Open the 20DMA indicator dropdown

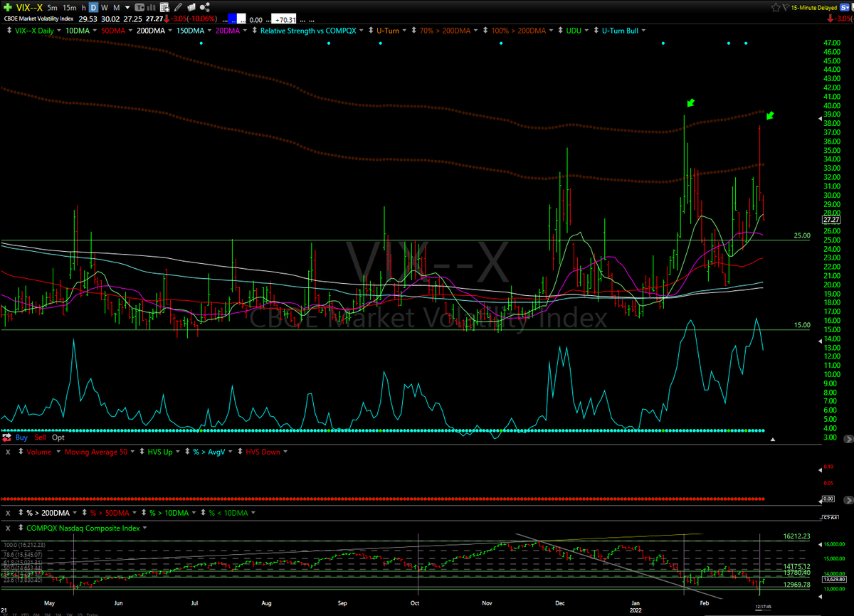(x=244, y=31)
